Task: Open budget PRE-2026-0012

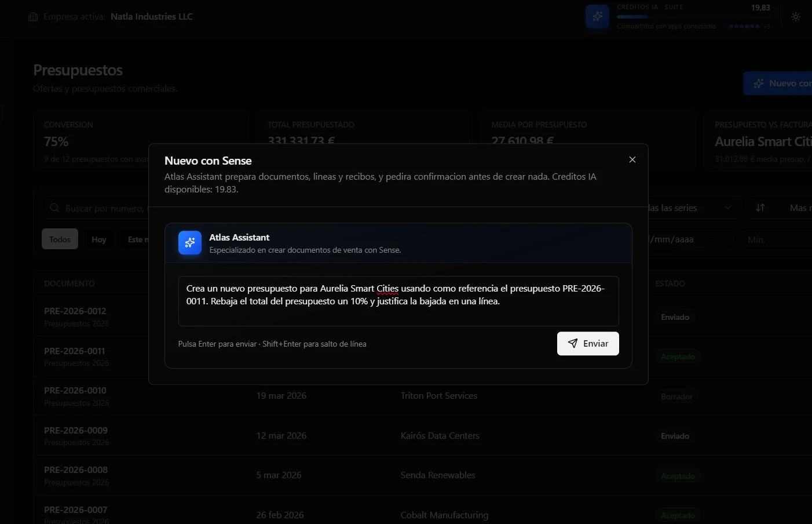Action: click(75, 311)
